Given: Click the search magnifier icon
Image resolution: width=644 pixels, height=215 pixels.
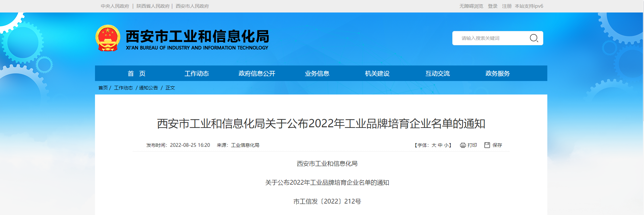Looking at the screenshot, I should point(534,38).
